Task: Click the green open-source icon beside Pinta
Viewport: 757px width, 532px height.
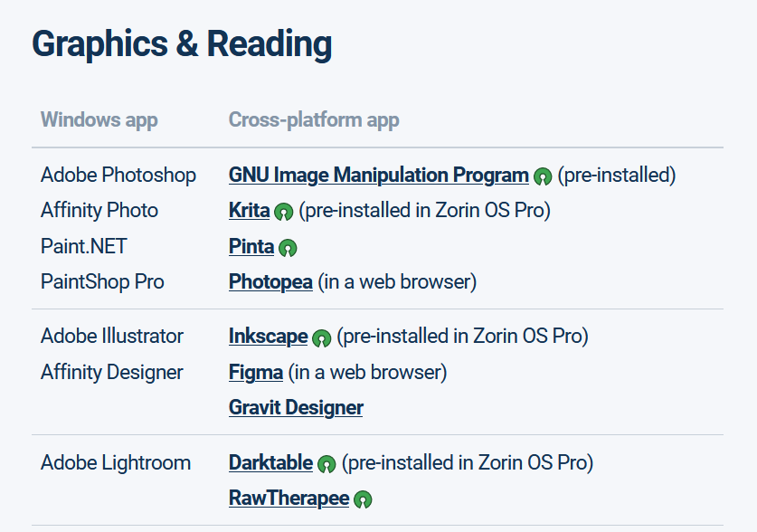Action: click(x=288, y=248)
